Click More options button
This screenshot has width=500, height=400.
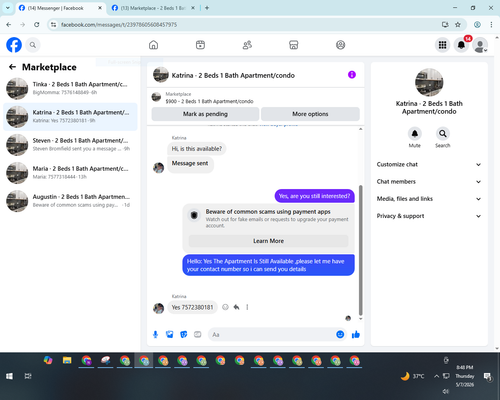[x=310, y=114]
